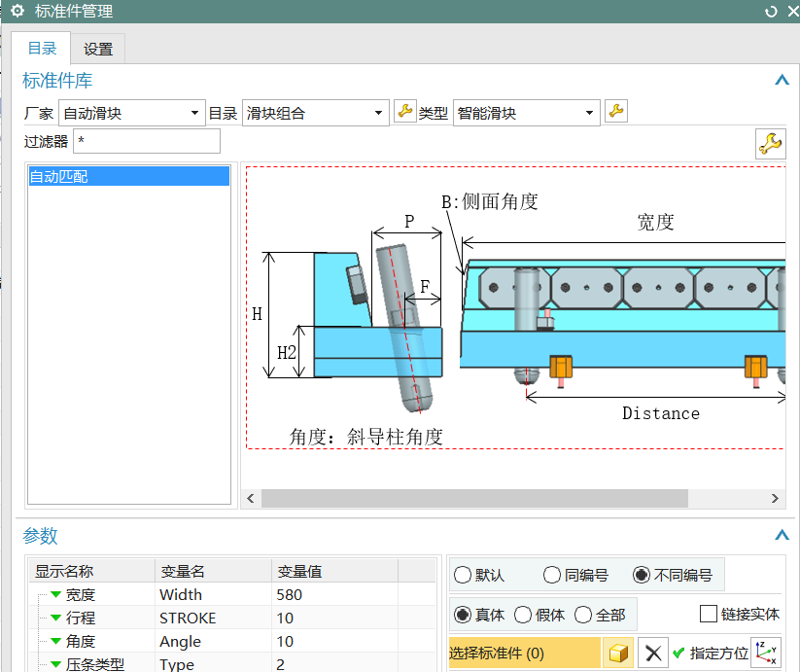800x672 pixels.
Task: Click the large wrench icon beside filter row
Action: [771, 144]
